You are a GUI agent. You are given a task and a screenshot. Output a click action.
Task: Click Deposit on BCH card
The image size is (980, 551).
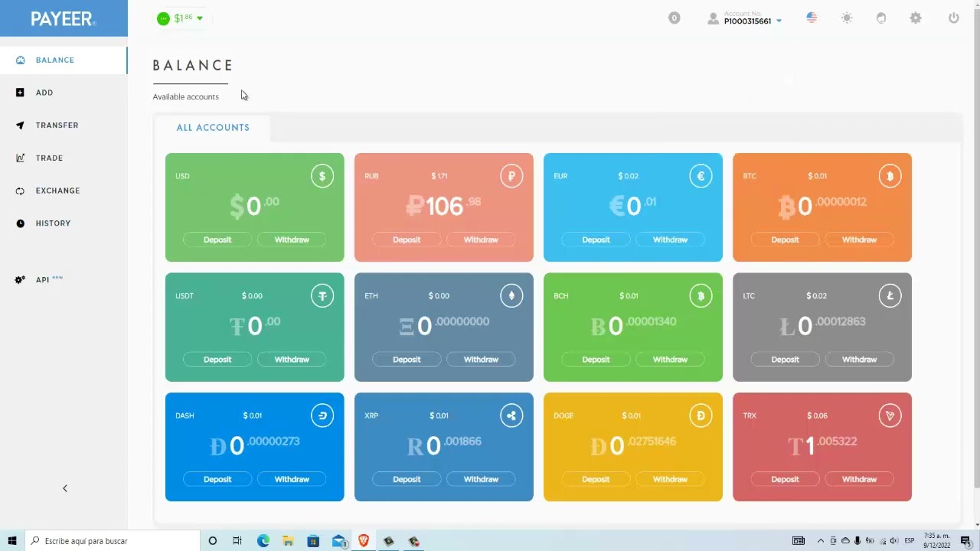(596, 359)
